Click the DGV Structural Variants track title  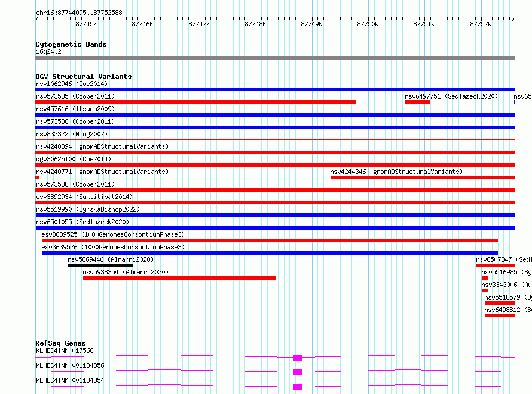[x=84, y=77]
